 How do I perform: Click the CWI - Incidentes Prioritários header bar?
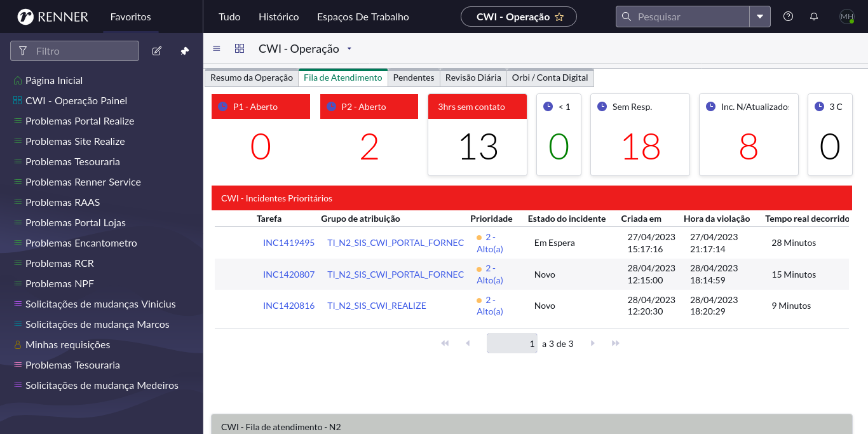coord(532,198)
